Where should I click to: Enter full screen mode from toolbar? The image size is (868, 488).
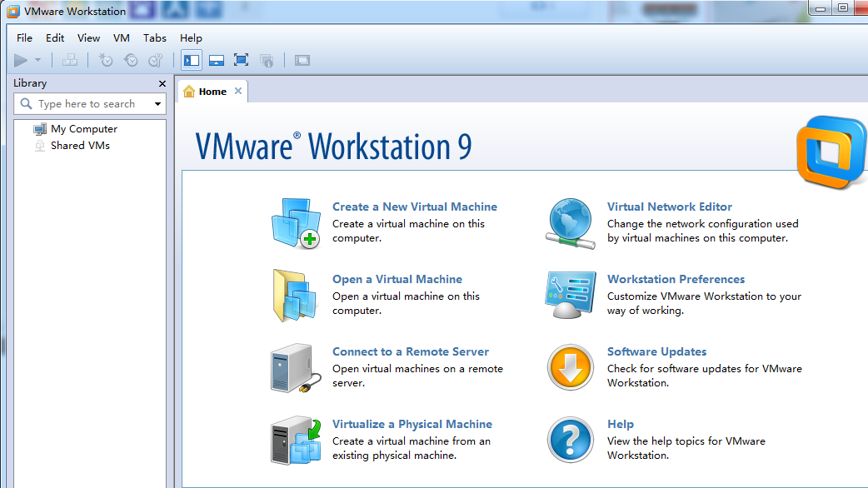pos(242,60)
